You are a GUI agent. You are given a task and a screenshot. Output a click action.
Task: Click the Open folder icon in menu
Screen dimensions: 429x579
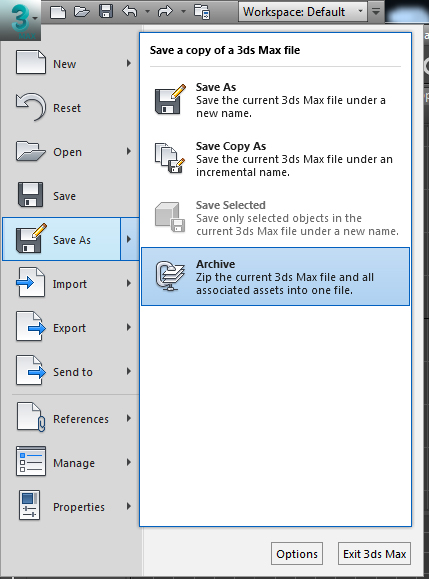click(x=31, y=151)
